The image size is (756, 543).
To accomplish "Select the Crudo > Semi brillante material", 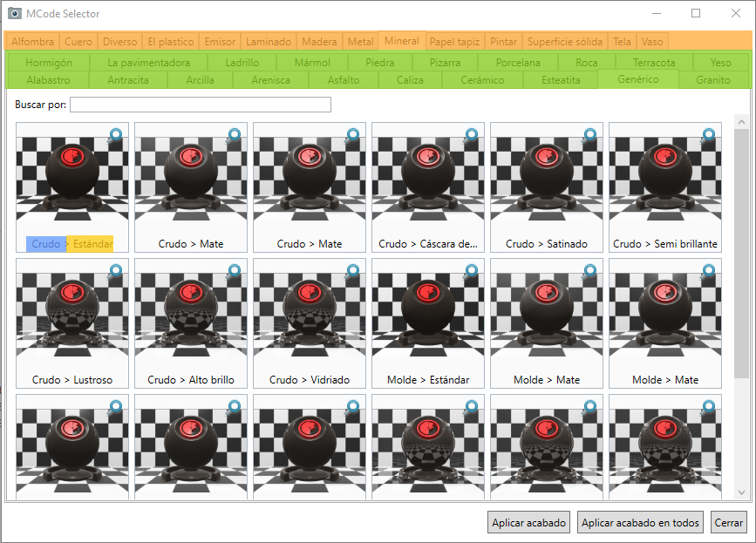I will 665,187.
